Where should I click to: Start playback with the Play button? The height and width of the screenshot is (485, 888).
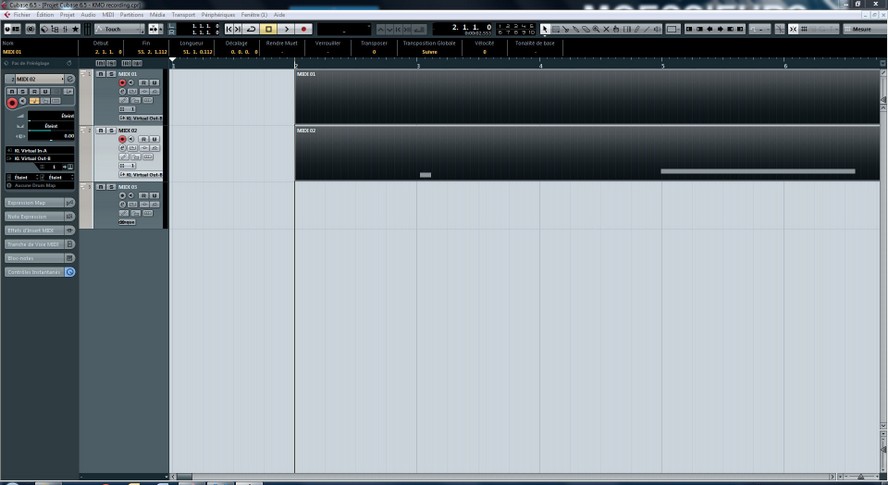coord(287,29)
